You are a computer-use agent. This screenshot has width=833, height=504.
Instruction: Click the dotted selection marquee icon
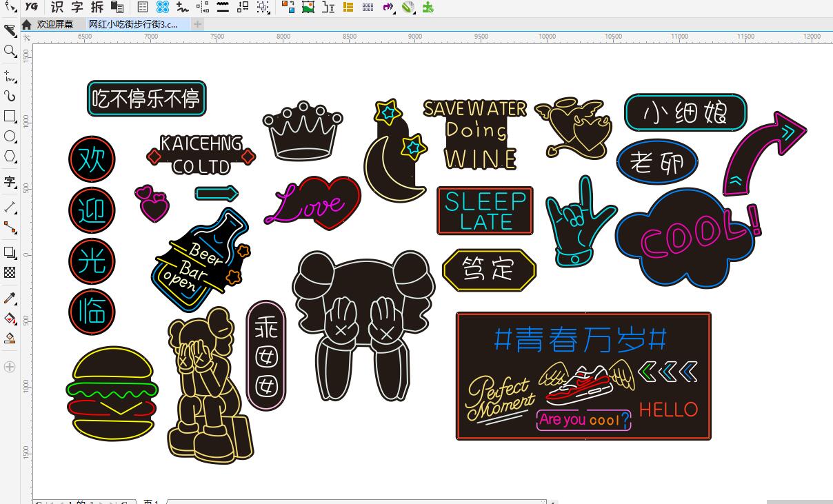pyautogui.click(x=263, y=7)
